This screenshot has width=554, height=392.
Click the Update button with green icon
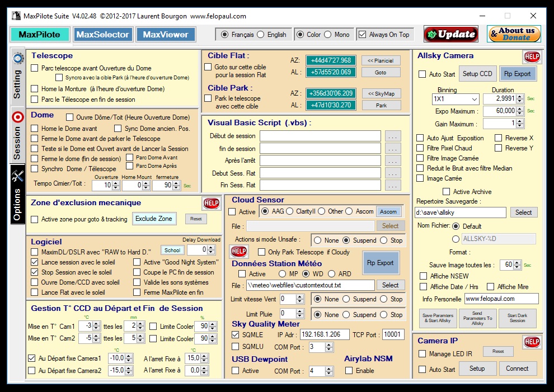451,34
